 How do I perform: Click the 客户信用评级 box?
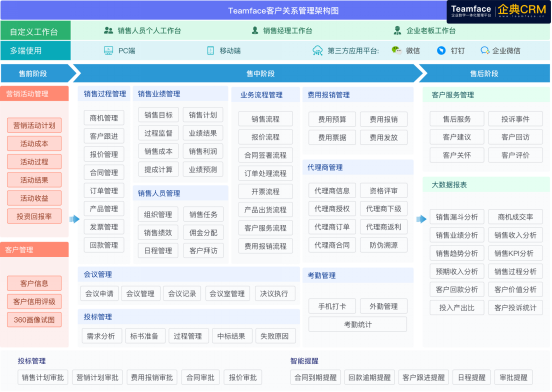click(x=34, y=302)
